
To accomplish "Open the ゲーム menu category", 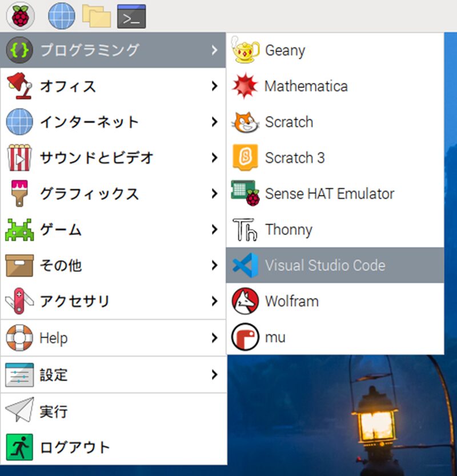I will (113, 230).
